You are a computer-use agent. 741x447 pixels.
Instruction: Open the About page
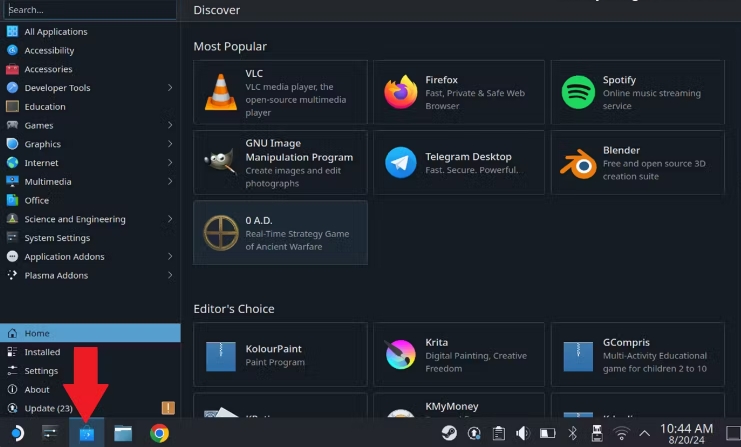(90, 389)
